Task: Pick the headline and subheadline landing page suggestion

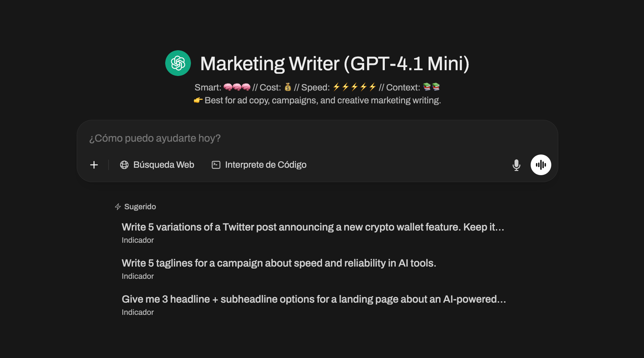Action: pos(314,299)
